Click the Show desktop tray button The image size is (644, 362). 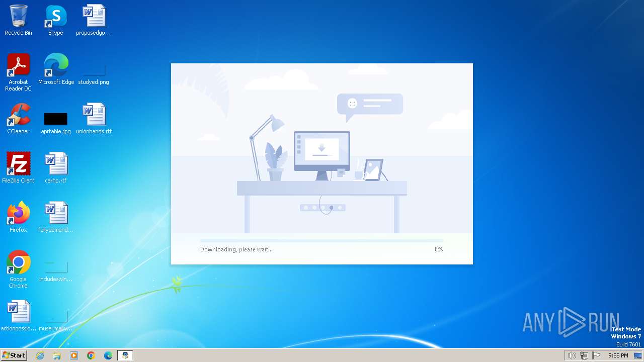click(638, 355)
